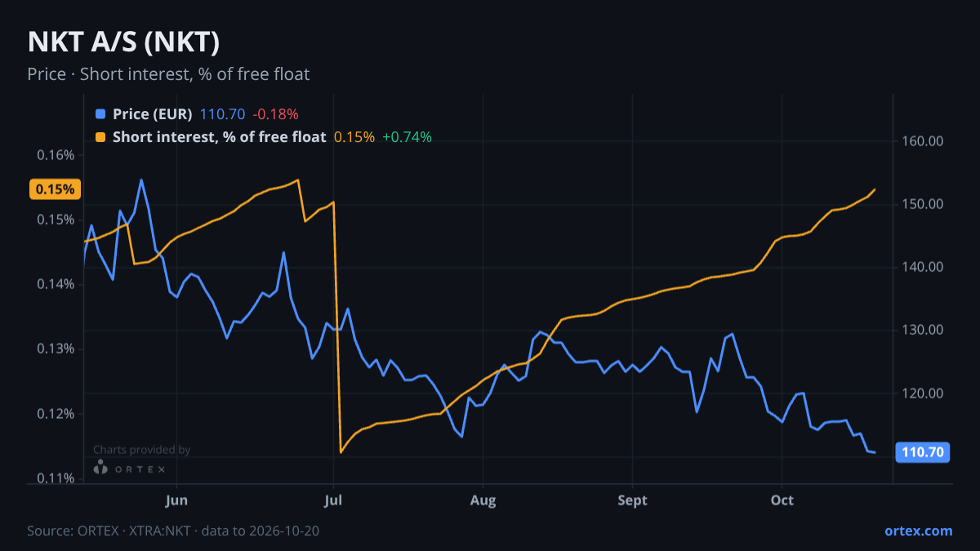Click the 0.14% left axis label

click(56, 284)
